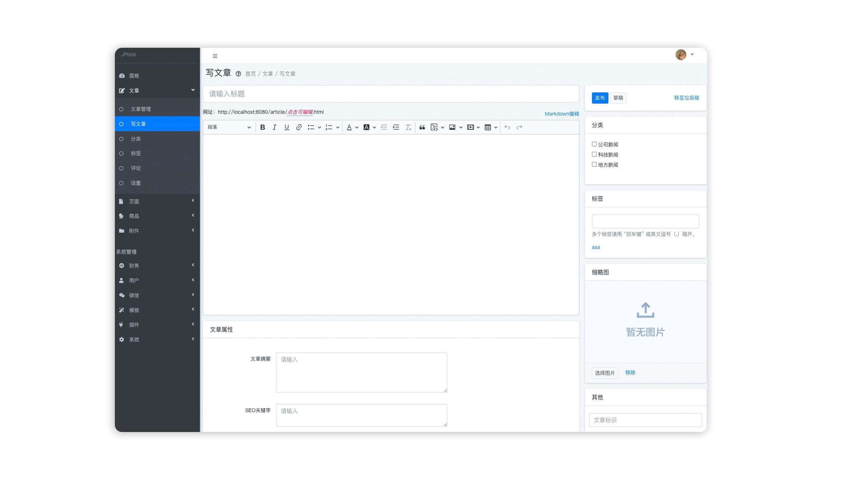Viewport: 868px width, 497px height.
Task: Check the 科技新闻 category checkbox
Action: click(594, 154)
